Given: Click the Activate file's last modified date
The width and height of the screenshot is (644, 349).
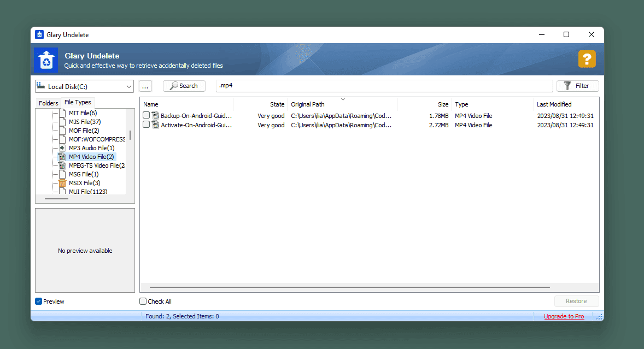Looking at the screenshot, I should 565,125.
